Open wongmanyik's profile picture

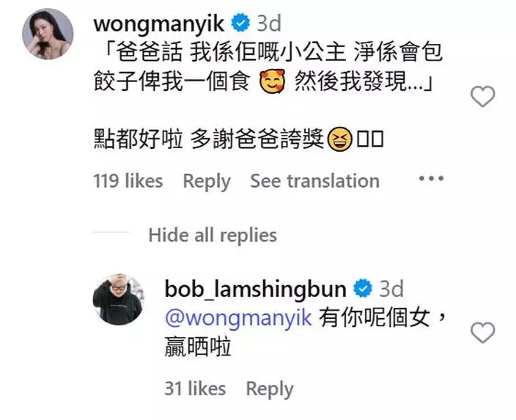coord(48,34)
